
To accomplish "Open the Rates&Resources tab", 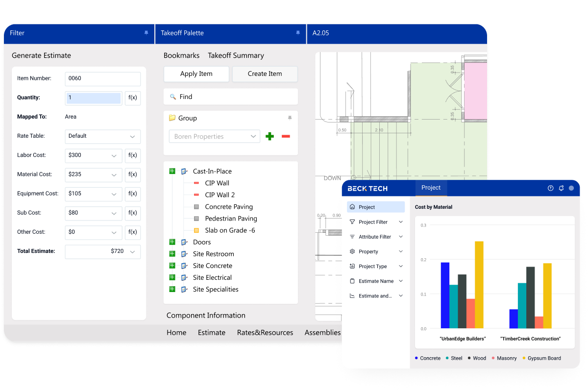I will point(265,332).
